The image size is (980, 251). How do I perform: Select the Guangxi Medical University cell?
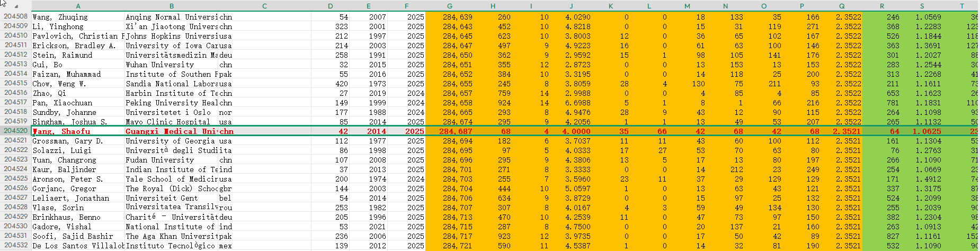pos(171,131)
